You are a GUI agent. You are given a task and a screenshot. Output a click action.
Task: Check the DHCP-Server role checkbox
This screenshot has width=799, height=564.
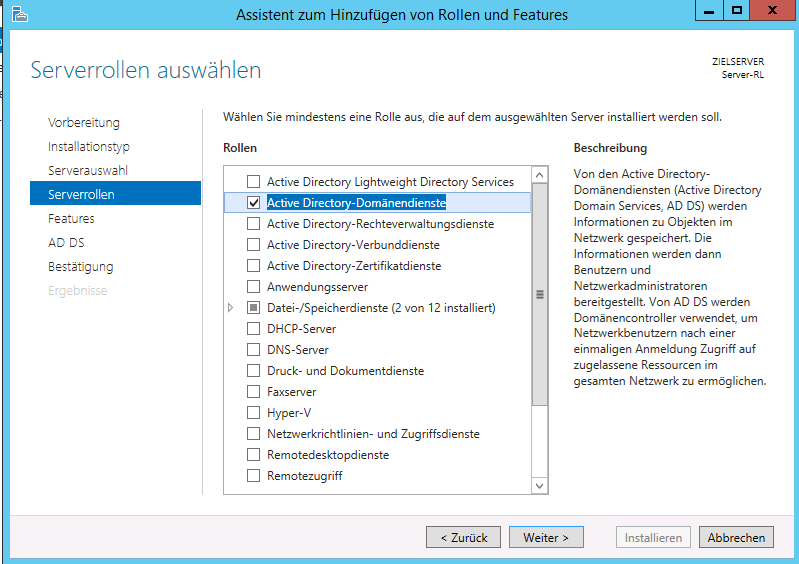click(253, 329)
